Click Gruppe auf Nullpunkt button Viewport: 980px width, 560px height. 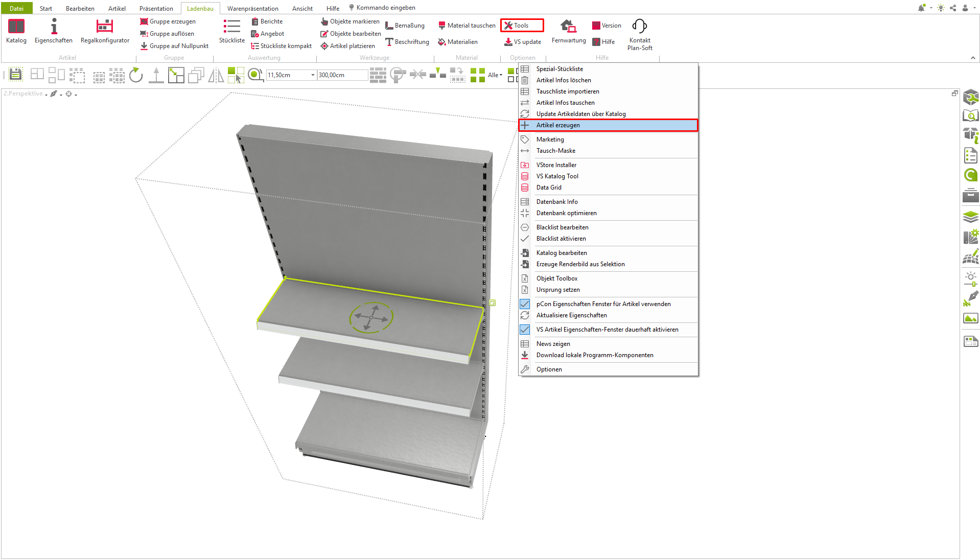coord(174,46)
